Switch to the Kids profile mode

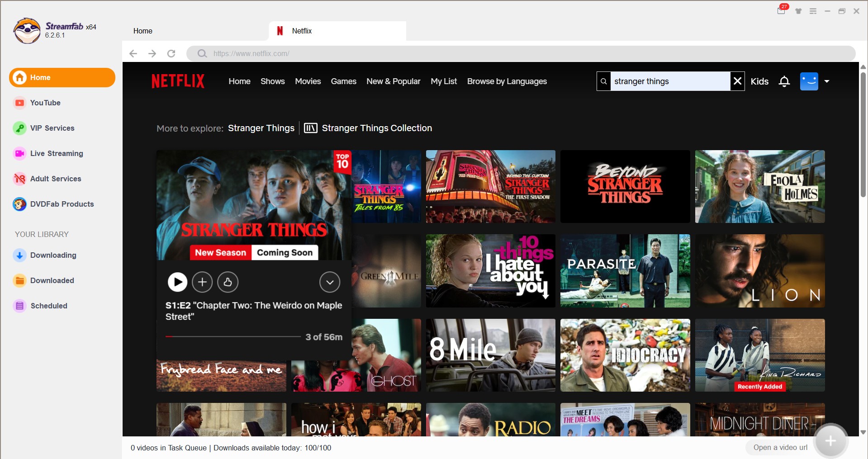tap(759, 81)
